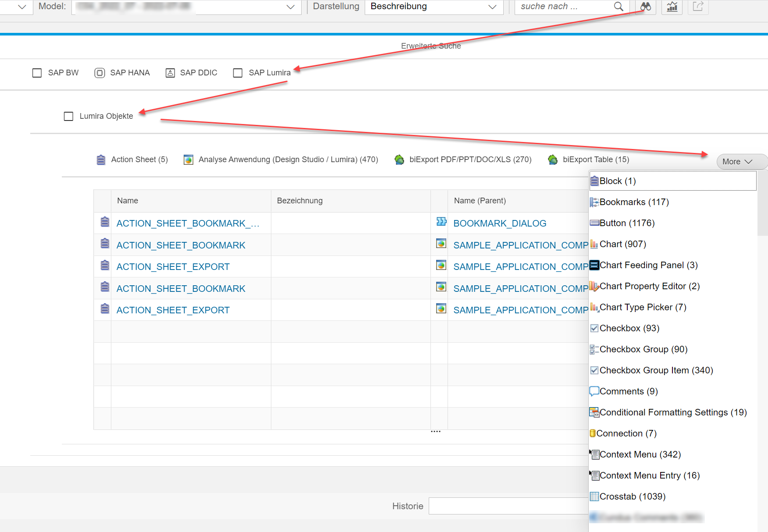Screen dimensions: 768x532
Task: Click the binoculars advanced search icon
Action: point(645,7)
